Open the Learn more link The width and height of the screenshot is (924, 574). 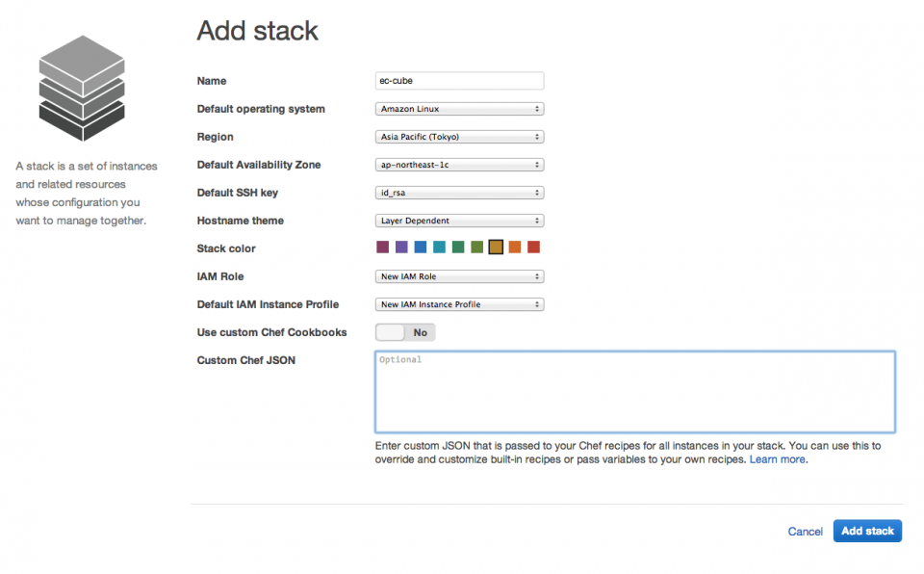click(x=777, y=459)
